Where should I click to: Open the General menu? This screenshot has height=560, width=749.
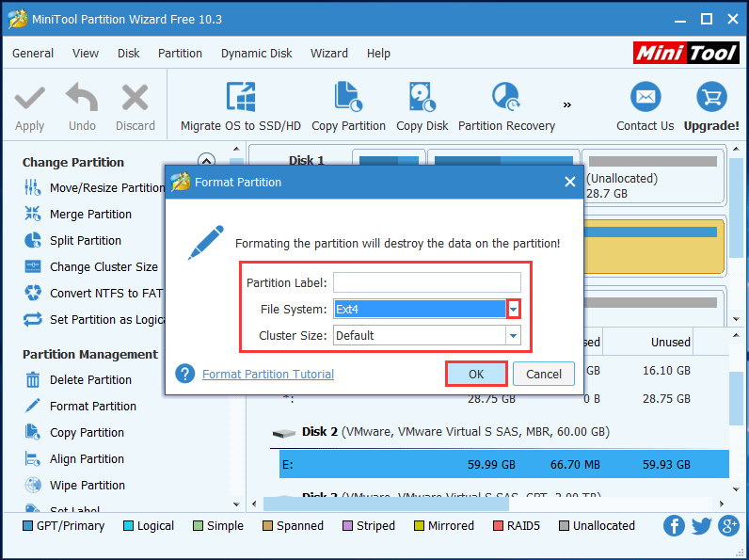pyautogui.click(x=33, y=53)
